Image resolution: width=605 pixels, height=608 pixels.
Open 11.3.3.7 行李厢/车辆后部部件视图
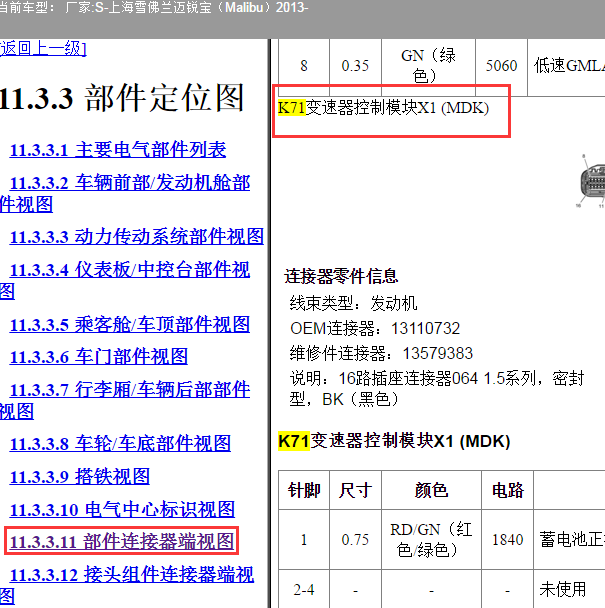pos(125,401)
